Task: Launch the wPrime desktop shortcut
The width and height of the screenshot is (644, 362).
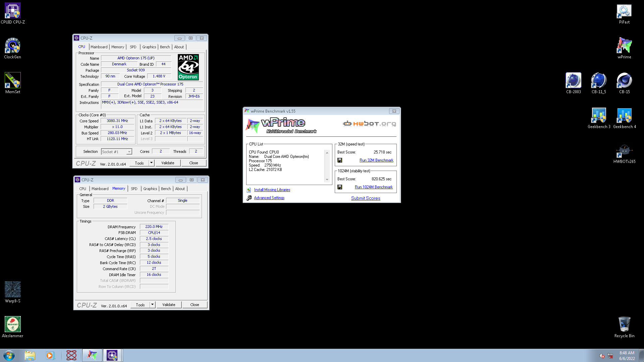Action: pyautogui.click(x=624, y=48)
